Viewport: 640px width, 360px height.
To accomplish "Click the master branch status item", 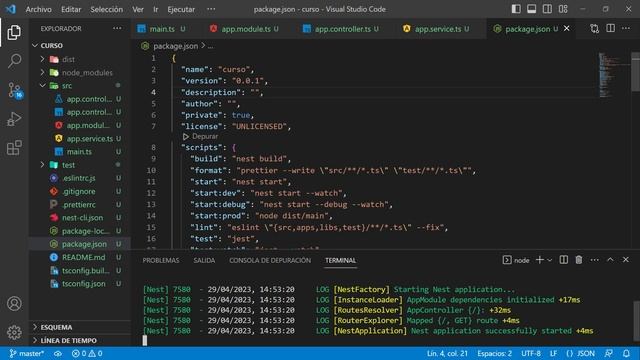I will coord(27,353).
